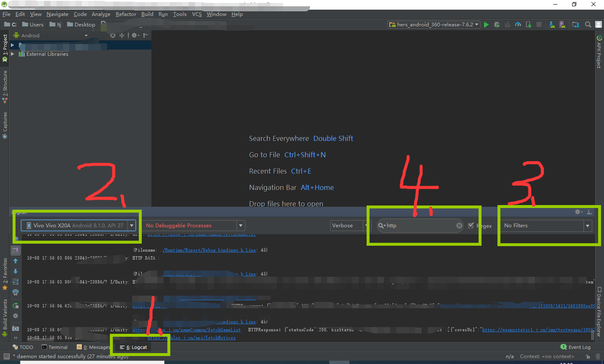Click the Users breadcrumb folder
Viewport: 604px width, 364px height.
click(x=33, y=25)
